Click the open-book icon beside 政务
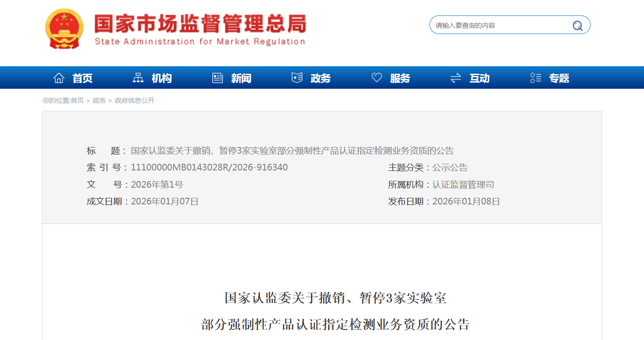644x340 pixels. [297, 78]
